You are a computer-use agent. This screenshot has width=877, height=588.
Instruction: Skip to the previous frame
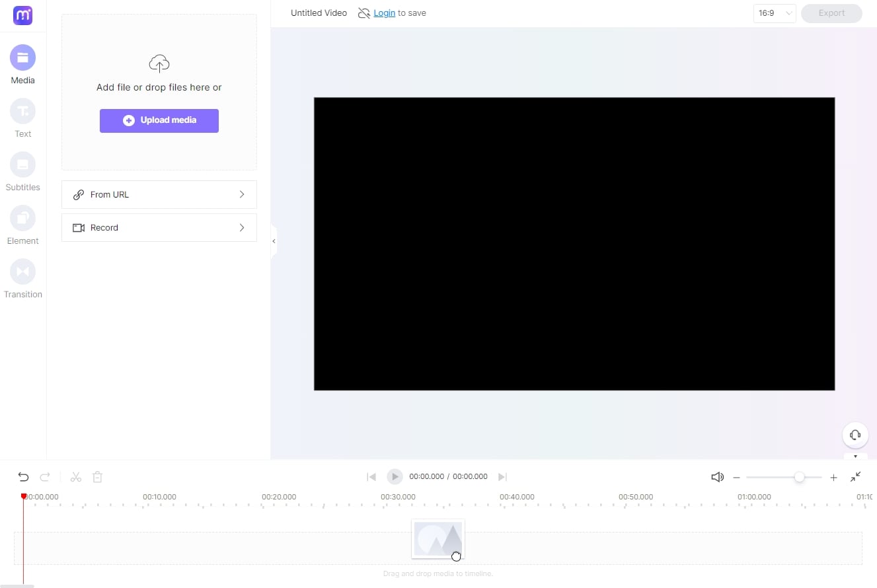[371, 476]
